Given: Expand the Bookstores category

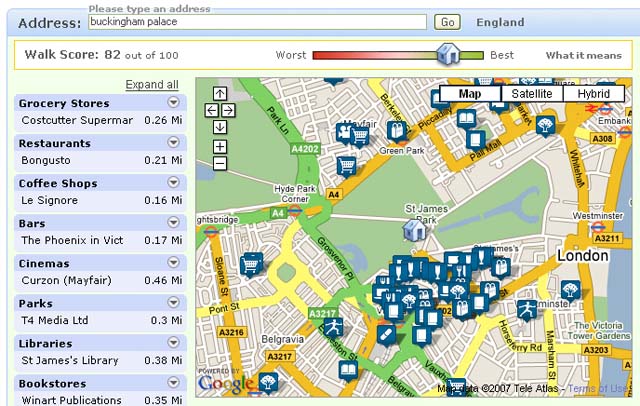Looking at the screenshot, I should coord(173,382).
